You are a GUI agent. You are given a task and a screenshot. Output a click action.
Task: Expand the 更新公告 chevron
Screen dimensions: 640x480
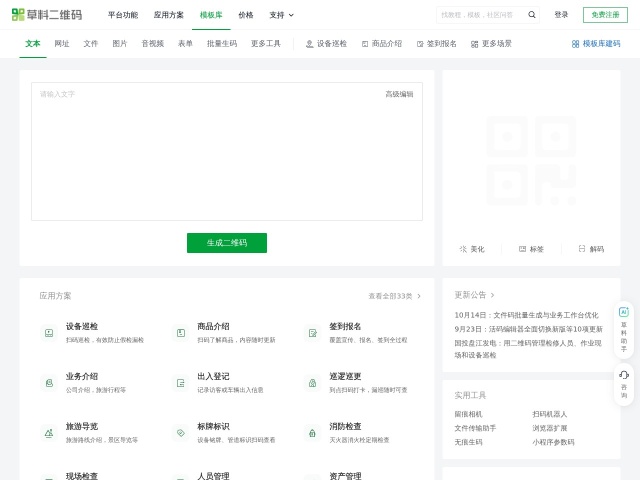tap(492, 295)
